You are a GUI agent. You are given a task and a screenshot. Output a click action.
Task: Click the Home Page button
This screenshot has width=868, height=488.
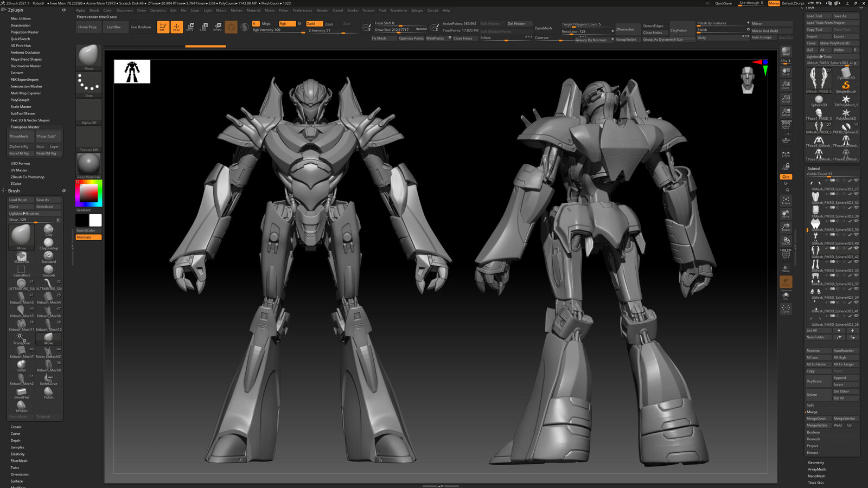point(87,27)
